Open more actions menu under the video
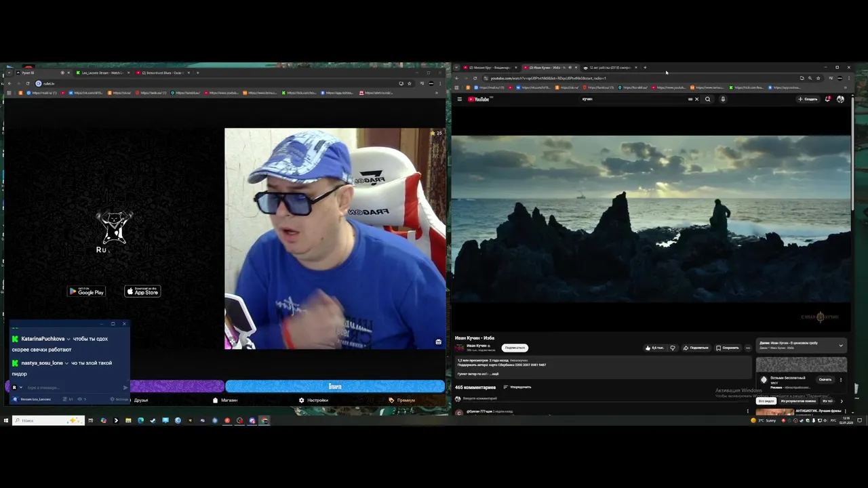 pyautogui.click(x=748, y=348)
